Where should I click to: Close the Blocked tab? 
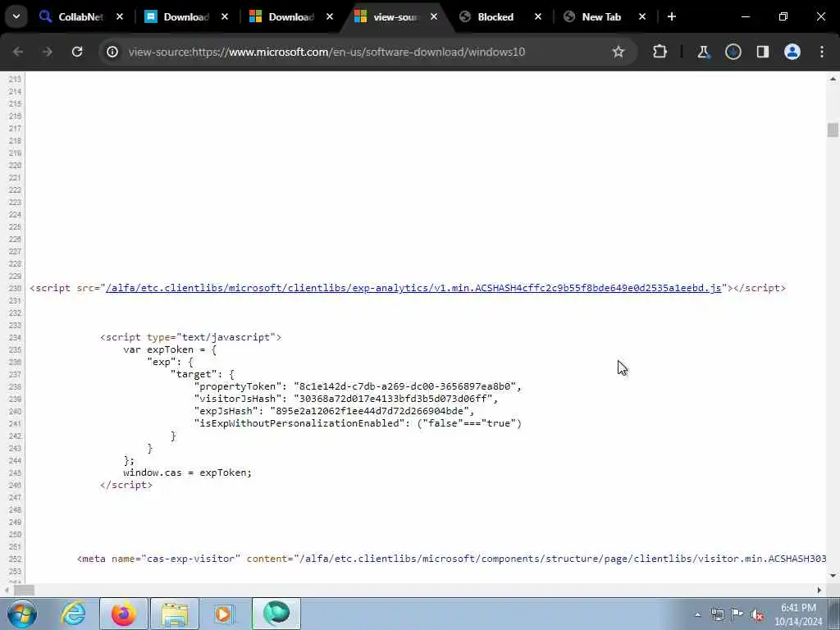[538, 16]
